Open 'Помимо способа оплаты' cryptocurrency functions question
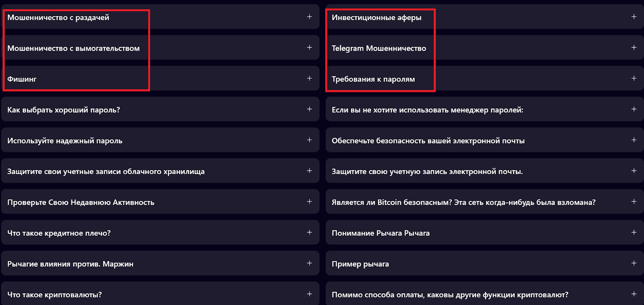 [634, 294]
